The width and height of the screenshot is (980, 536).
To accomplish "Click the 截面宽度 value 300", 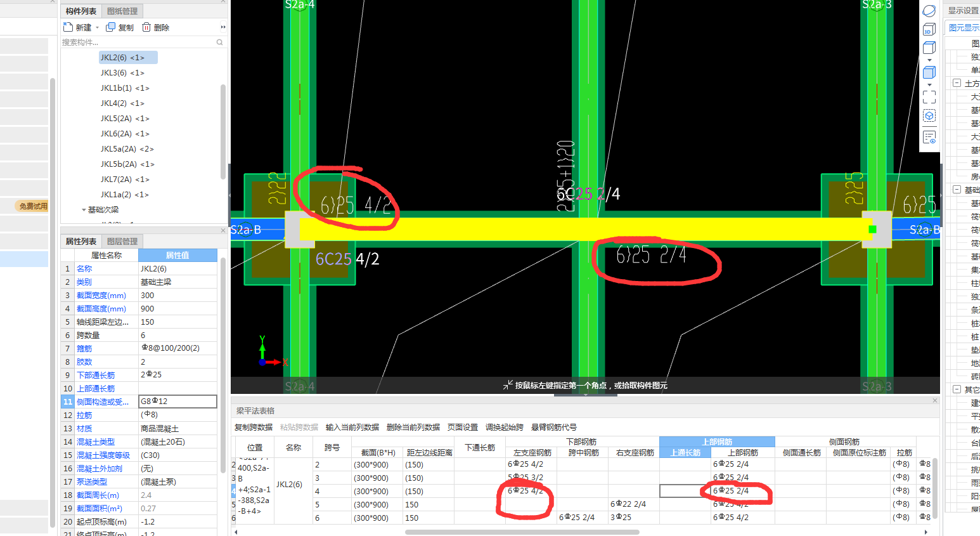I will click(x=177, y=296).
